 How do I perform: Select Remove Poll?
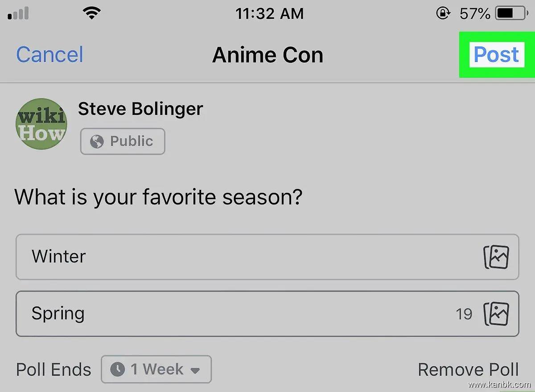pyautogui.click(x=468, y=370)
